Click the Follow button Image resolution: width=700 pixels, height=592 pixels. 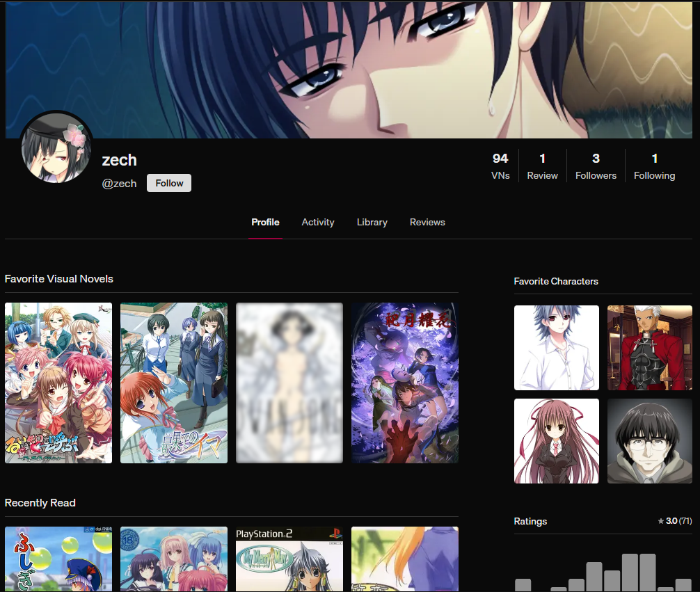point(169,183)
